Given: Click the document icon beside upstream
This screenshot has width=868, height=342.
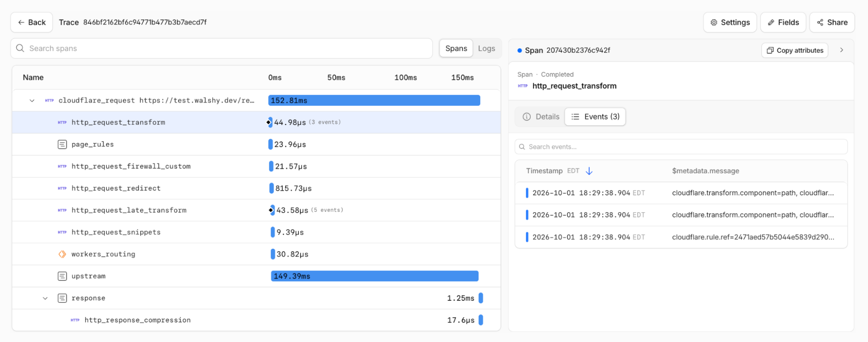Looking at the screenshot, I should (62, 276).
